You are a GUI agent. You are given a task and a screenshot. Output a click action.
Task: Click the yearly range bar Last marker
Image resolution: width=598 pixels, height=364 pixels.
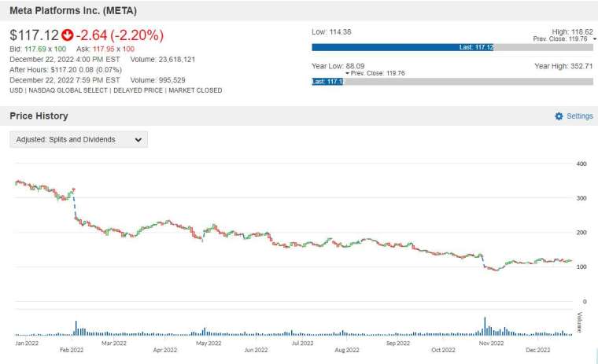pyautogui.click(x=327, y=82)
